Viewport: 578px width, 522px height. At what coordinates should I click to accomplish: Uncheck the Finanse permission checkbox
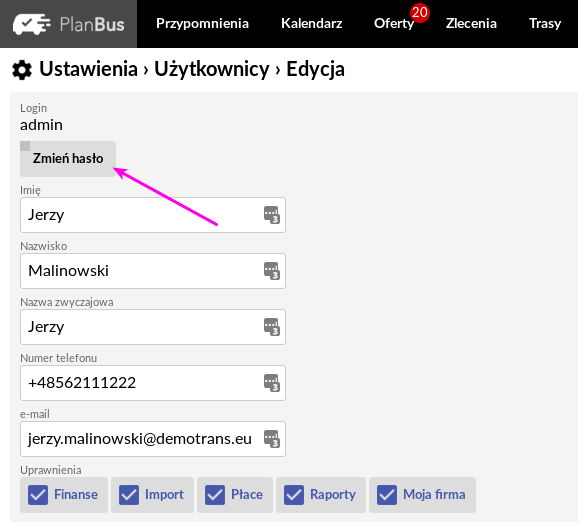38,495
